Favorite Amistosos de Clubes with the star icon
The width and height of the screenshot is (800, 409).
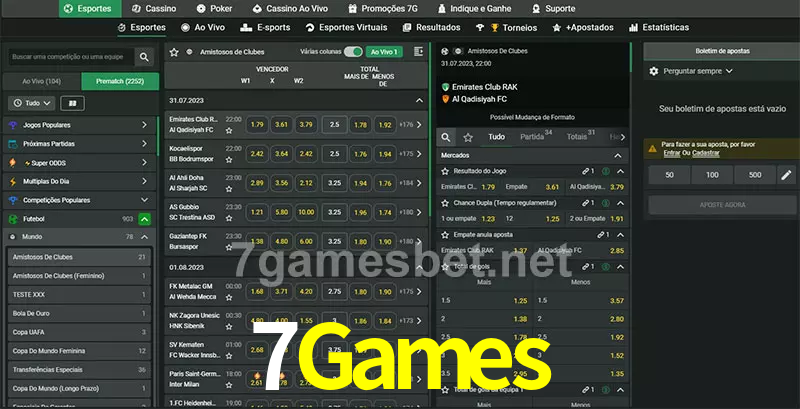coord(175,51)
